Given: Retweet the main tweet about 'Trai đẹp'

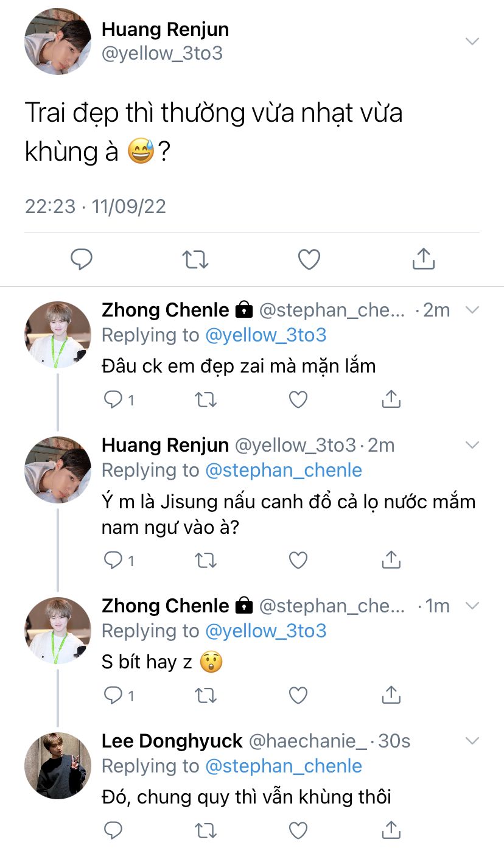Looking at the screenshot, I should coord(195,259).
